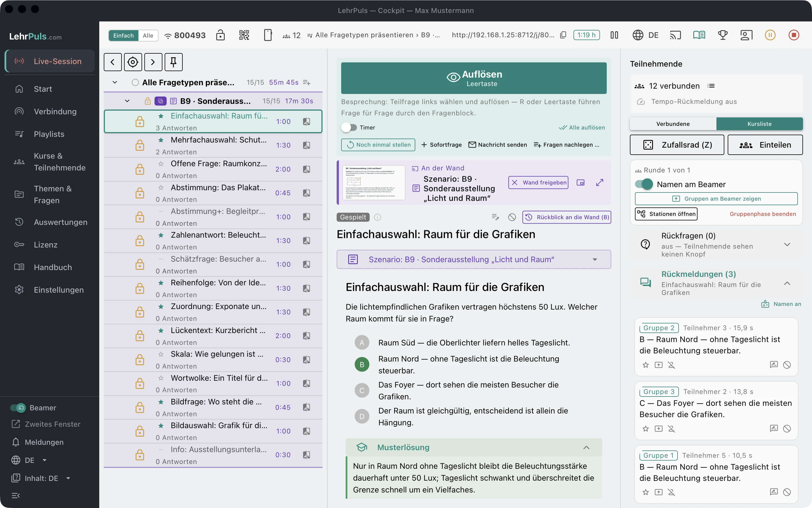This screenshot has height=508, width=812.
Task: Open the trophy icon in toolbar
Action: tap(722, 35)
